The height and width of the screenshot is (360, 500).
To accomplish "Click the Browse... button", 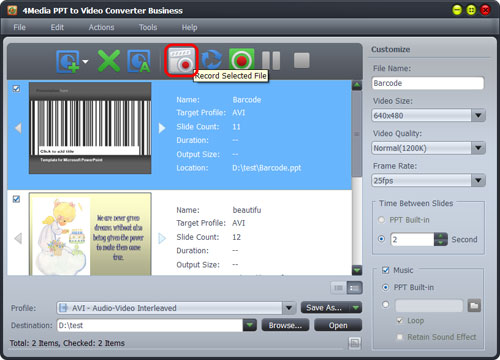I will 285,325.
